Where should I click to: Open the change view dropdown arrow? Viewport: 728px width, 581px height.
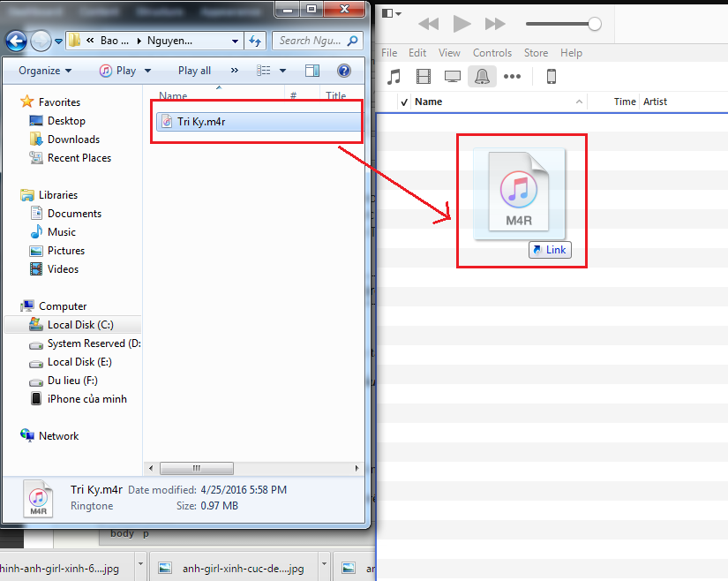click(283, 71)
